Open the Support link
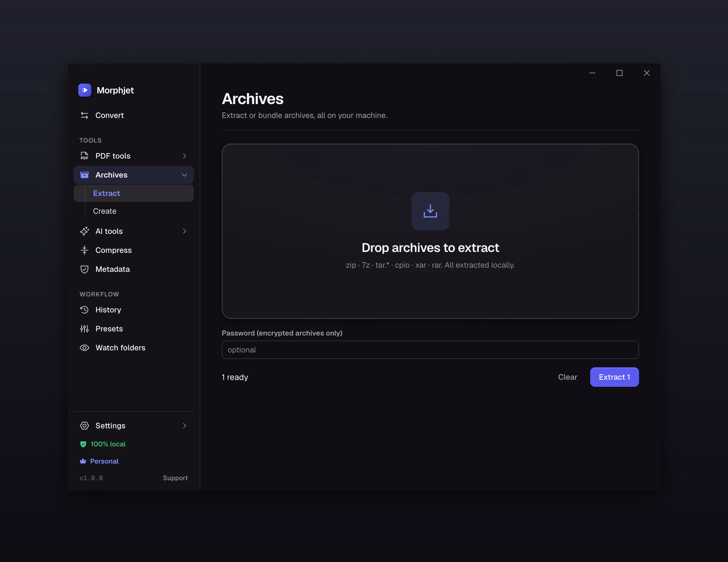The width and height of the screenshot is (728, 562). click(175, 478)
